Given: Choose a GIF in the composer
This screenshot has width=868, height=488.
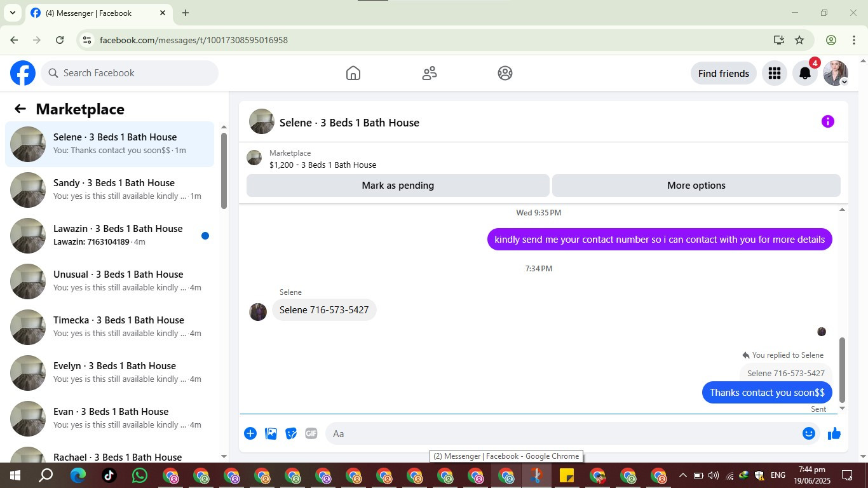Looking at the screenshot, I should tap(311, 433).
